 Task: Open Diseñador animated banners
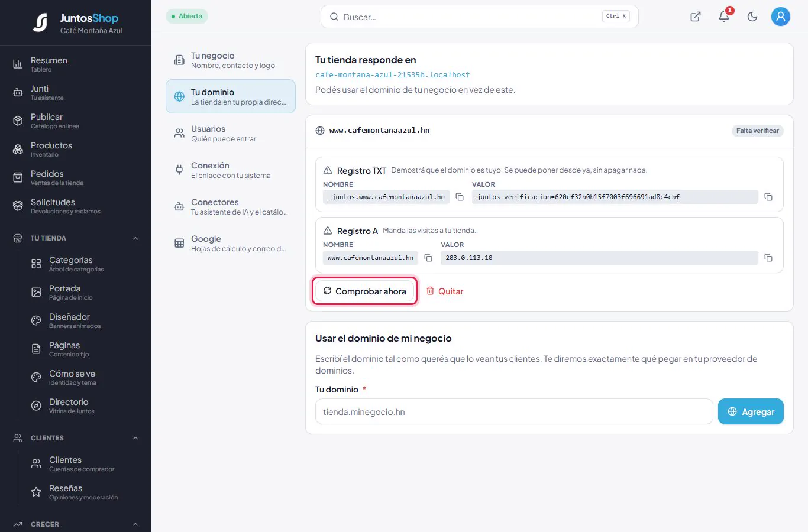[x=85, y=320]
